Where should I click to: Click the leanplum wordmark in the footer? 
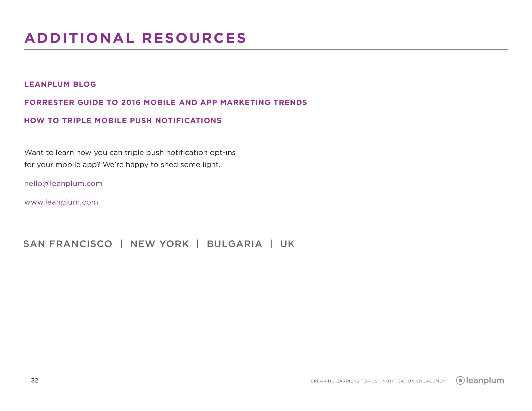coord(485,380)
